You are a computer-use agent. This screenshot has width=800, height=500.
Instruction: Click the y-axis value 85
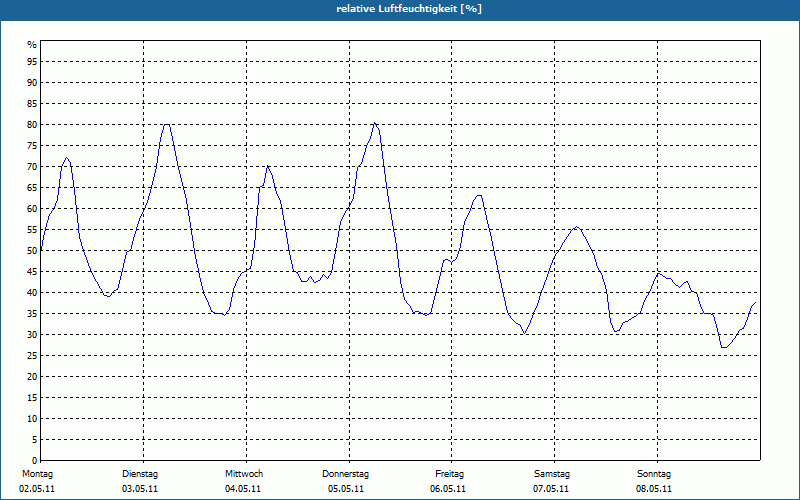point(32,104)
